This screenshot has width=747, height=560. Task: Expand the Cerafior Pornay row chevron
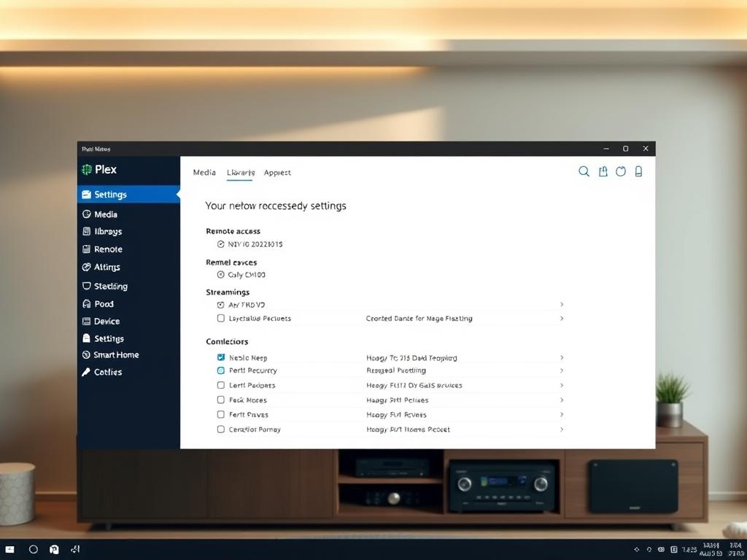(562, 429)
